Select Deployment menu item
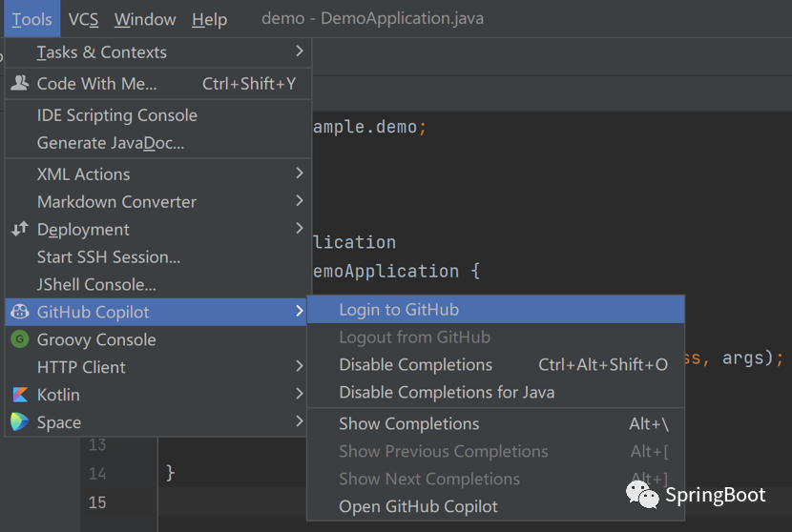Viewport: 792px width, 532px height. [x=158, y=229]
